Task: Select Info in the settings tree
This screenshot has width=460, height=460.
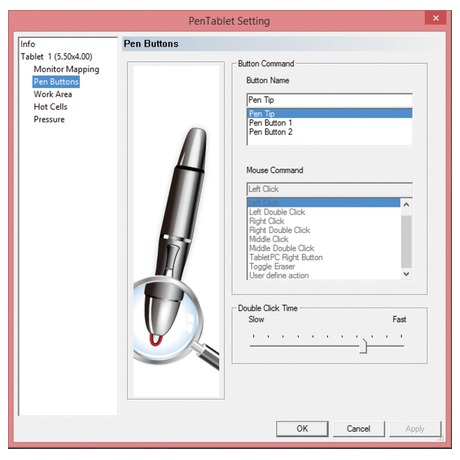Action: pos(28,44)
